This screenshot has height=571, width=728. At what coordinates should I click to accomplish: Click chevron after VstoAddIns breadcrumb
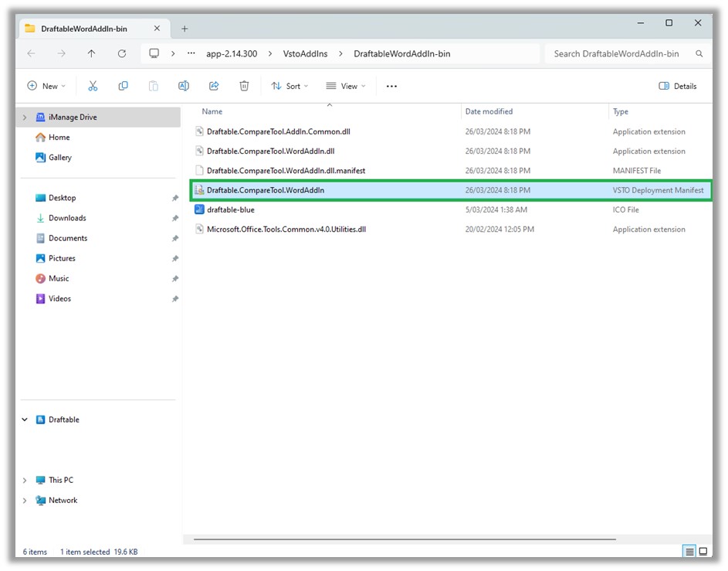tap(340, 54)
